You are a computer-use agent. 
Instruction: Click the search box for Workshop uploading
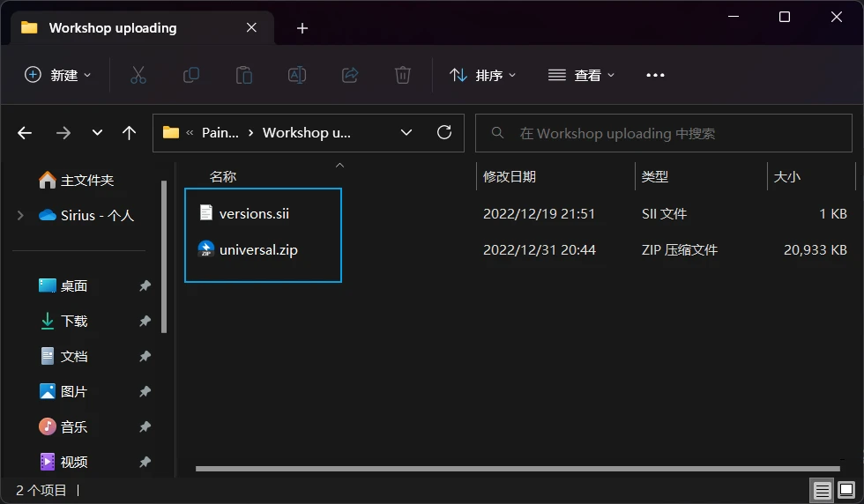[x=664, y=133]
